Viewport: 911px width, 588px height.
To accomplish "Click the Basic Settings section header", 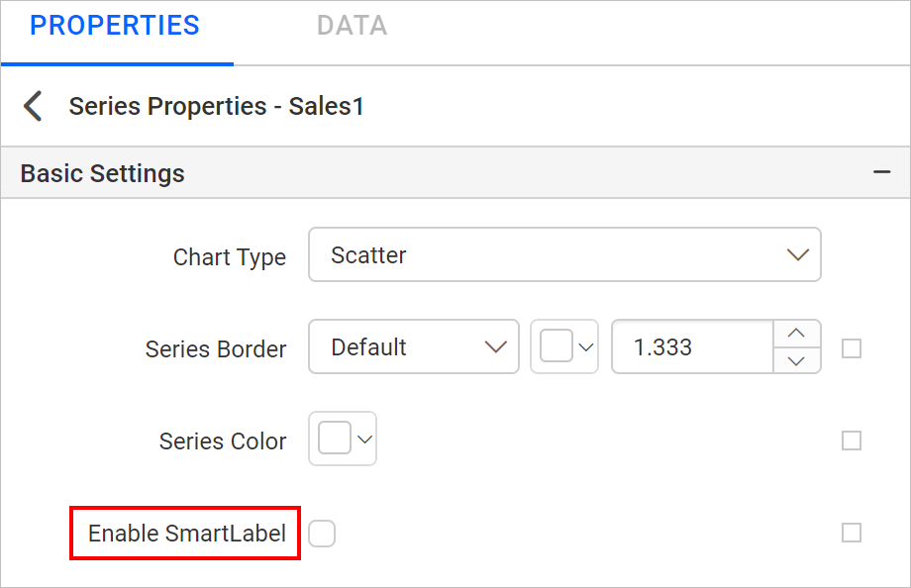I will pos(455,172).
